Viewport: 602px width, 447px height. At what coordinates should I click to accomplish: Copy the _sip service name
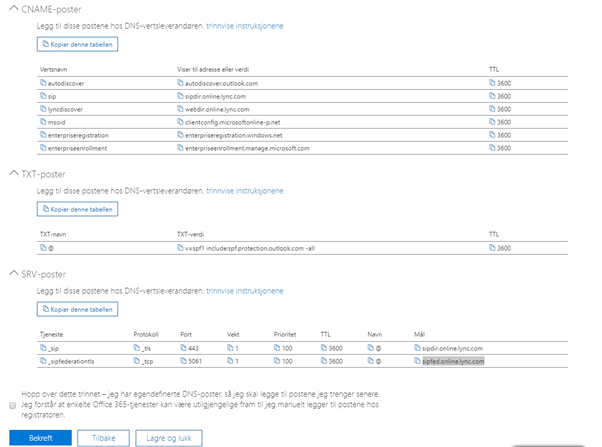pos(43,348)
